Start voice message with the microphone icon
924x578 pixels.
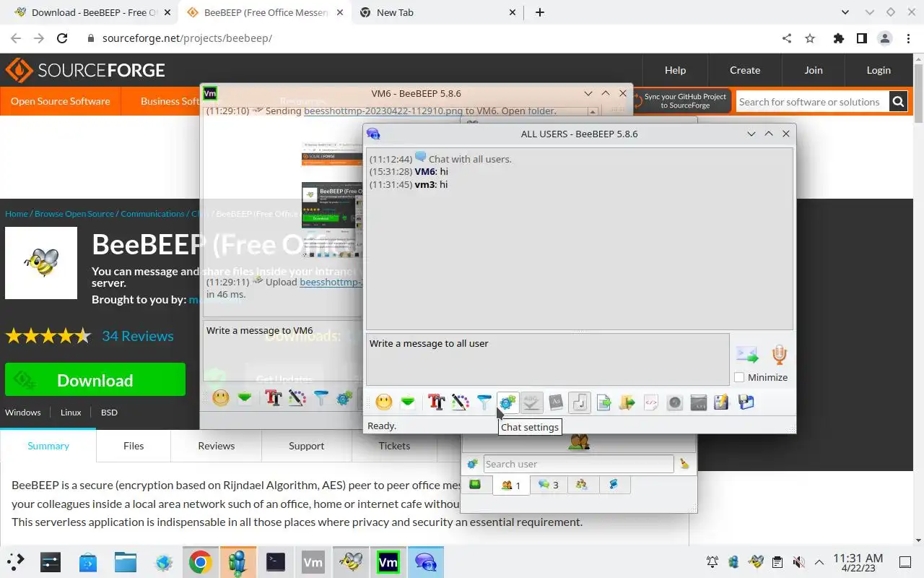click(x=779, y=354)
